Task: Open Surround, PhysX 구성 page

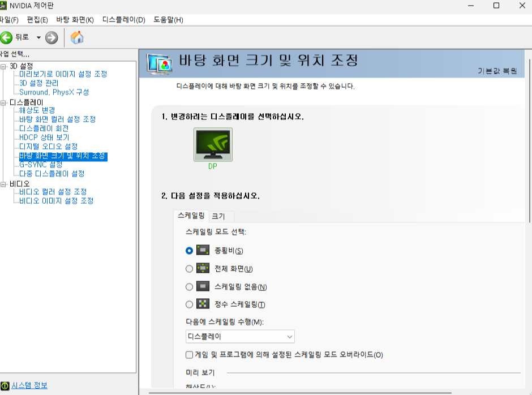Action: [x=54, y=92]
